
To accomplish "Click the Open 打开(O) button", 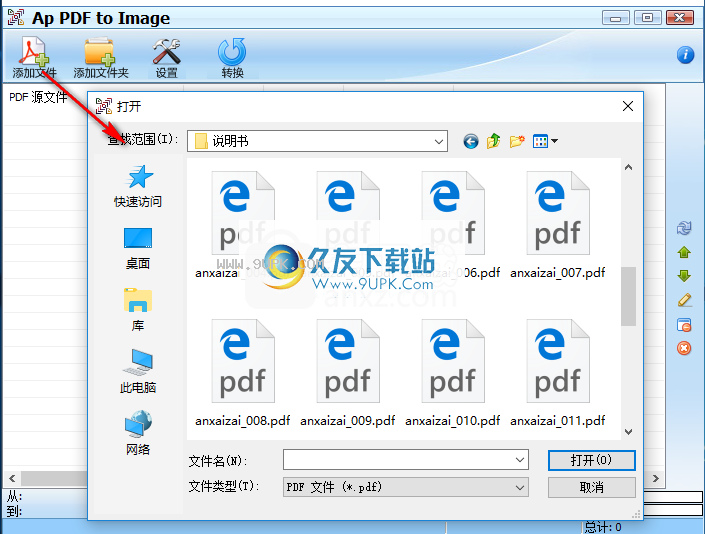I will 592,460.
